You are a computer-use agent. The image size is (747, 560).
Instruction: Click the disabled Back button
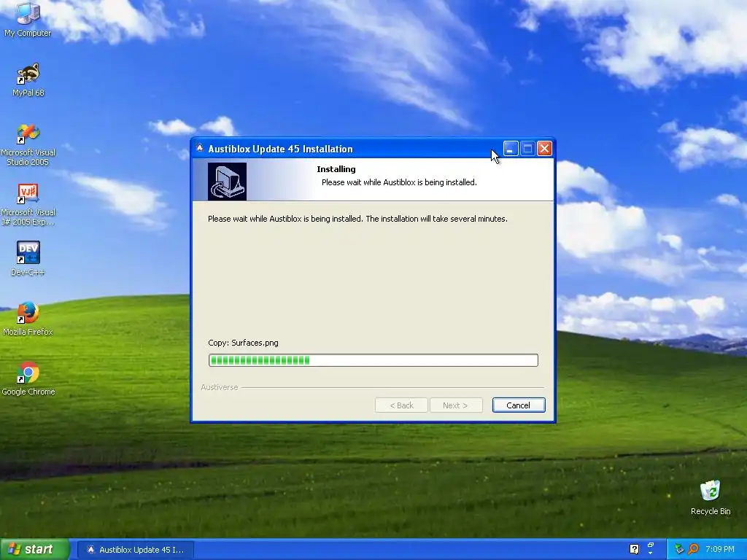pyautogui.click(x=401, y=405)
